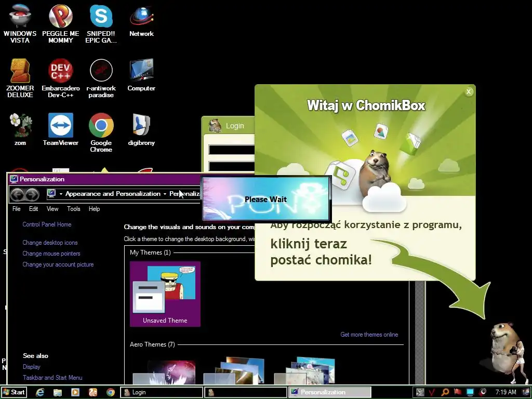532x399 pixels.
Task: Expand the dropdown before Appearance and Personalization
Action: tap(61, 194)
